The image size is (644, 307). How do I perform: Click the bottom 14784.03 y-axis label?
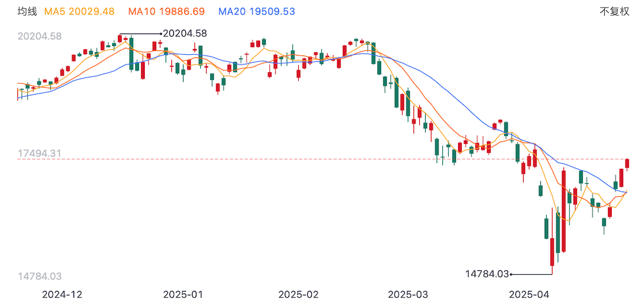coord(39,277)
